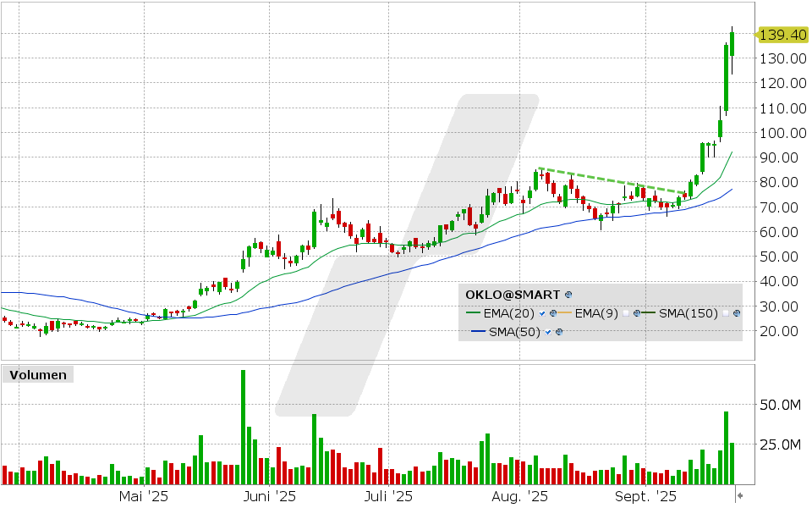
Task: Enable the SMA(150) indicator checkbox
Action: pos(727,313)
